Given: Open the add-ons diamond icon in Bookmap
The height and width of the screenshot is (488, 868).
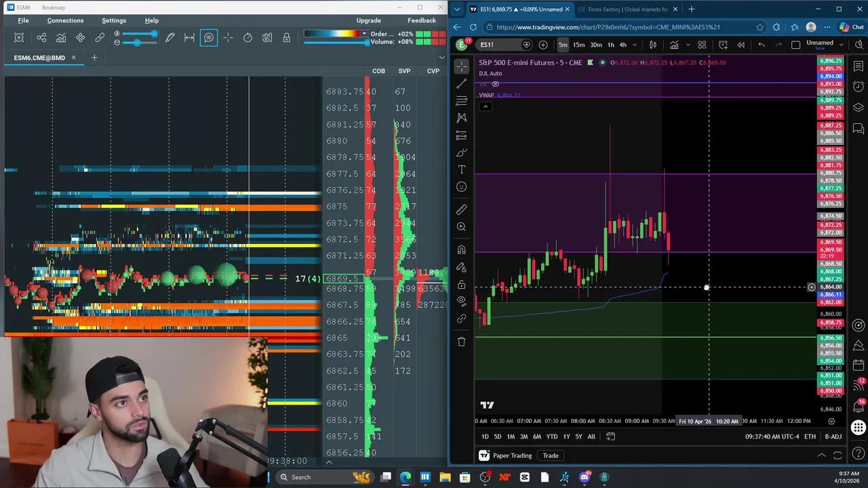Looking at the screenshot, I should point(81,38).
